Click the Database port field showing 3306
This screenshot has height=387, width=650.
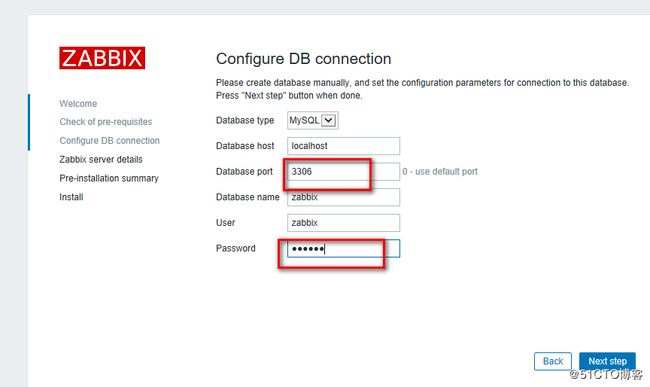pyautogui.click(x=344, y=172)
